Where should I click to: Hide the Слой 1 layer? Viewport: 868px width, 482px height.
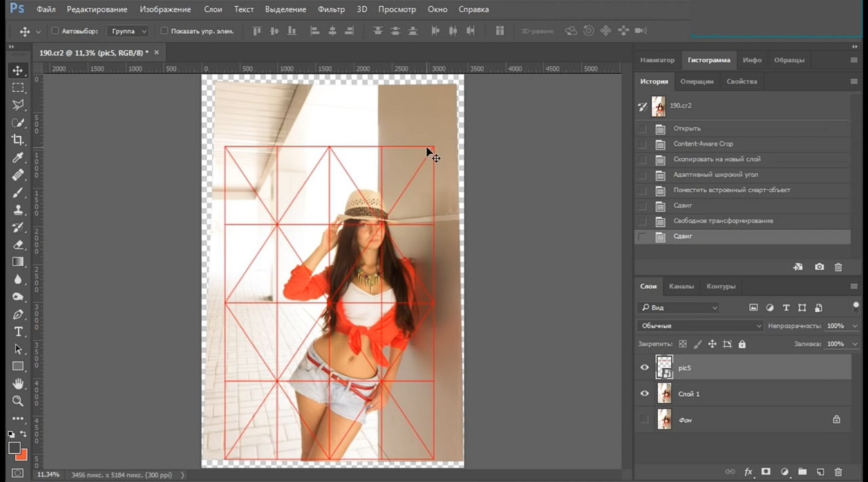(644, 393)
